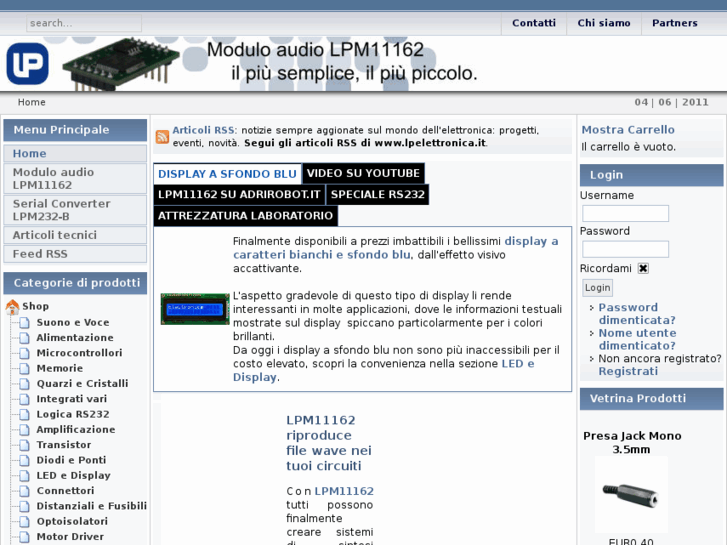
Task: Click page icon next to Motor Driver
Action: coord(25,537)
